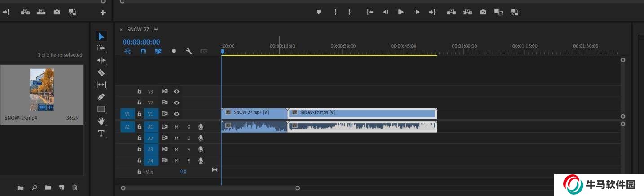
Task: Pick the Track Select Forward tool
Action: (x=101, y=48)
